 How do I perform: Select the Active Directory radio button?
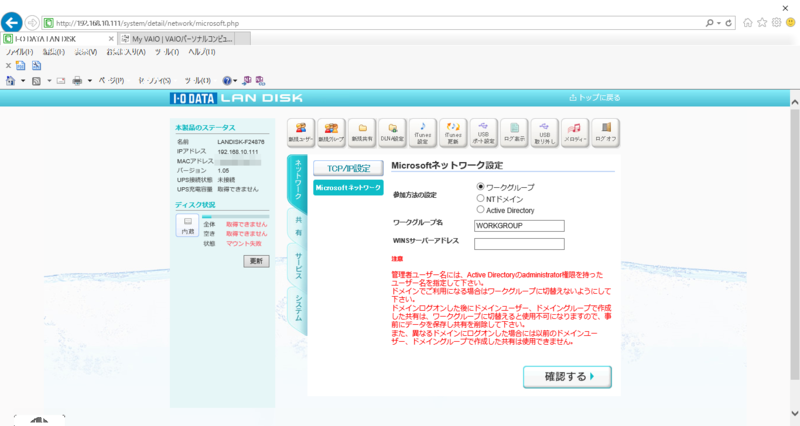[480, 209]
